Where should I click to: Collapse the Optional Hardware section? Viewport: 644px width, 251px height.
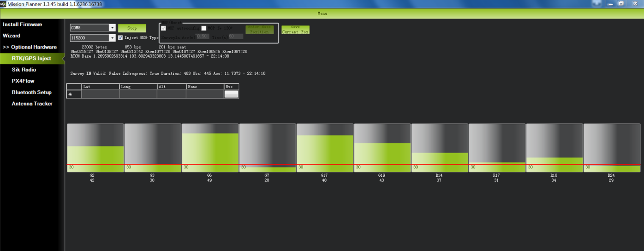pos(30,47)
